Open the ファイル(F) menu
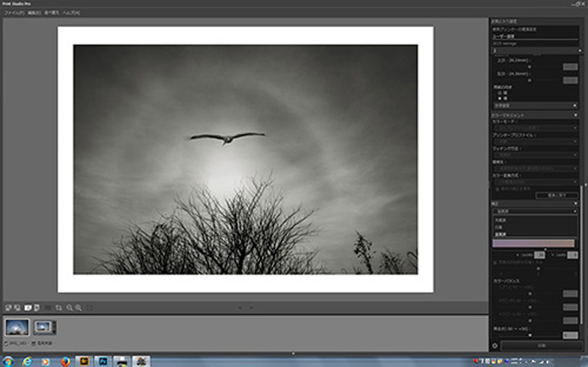The height and width of the screenshot is (367, 588). 14,14
